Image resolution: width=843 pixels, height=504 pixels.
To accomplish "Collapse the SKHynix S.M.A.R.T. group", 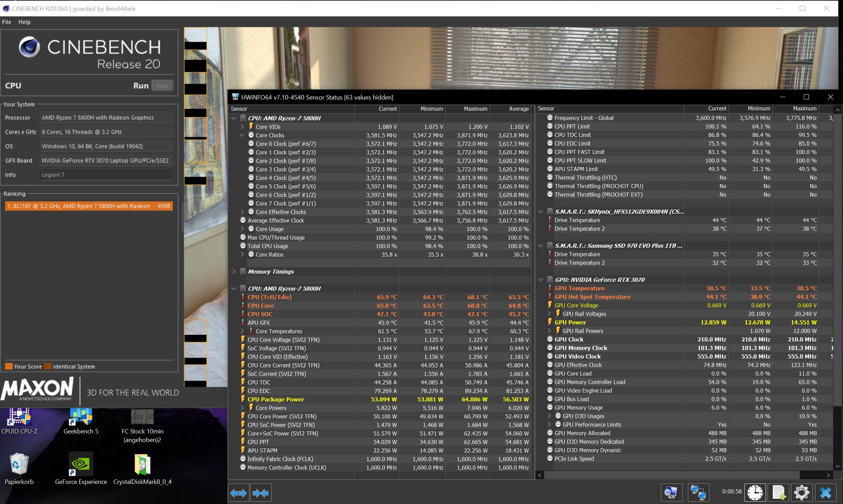I will click(541, 212).
